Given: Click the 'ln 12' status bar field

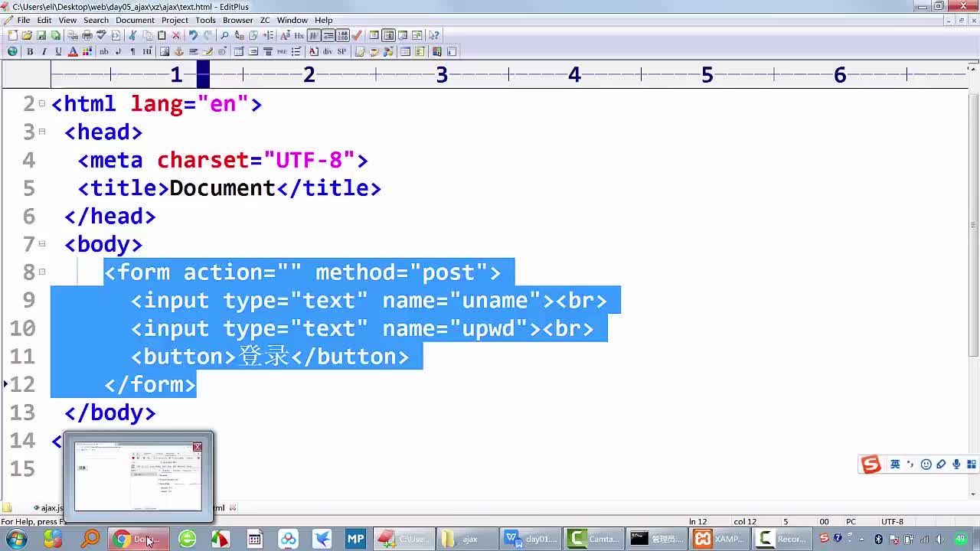Looking at the screenshot, I should pos(697,522).
